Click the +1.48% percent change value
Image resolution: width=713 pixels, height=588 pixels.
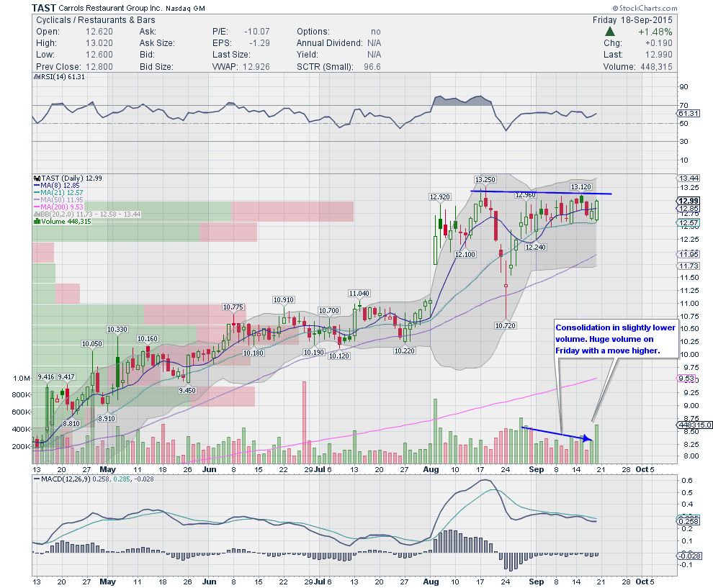coord(655,32)
